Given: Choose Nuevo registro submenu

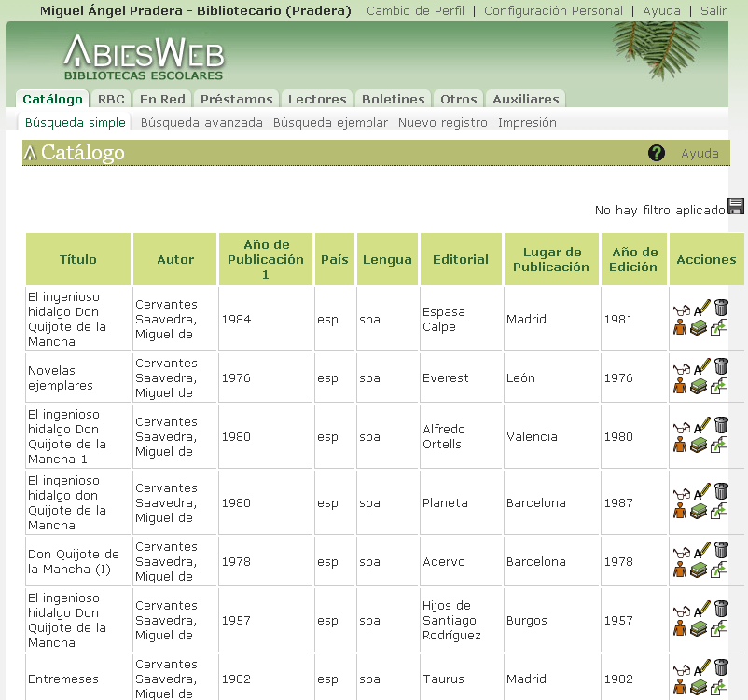Looking at the screenshot, I should (x=443, y=122).
